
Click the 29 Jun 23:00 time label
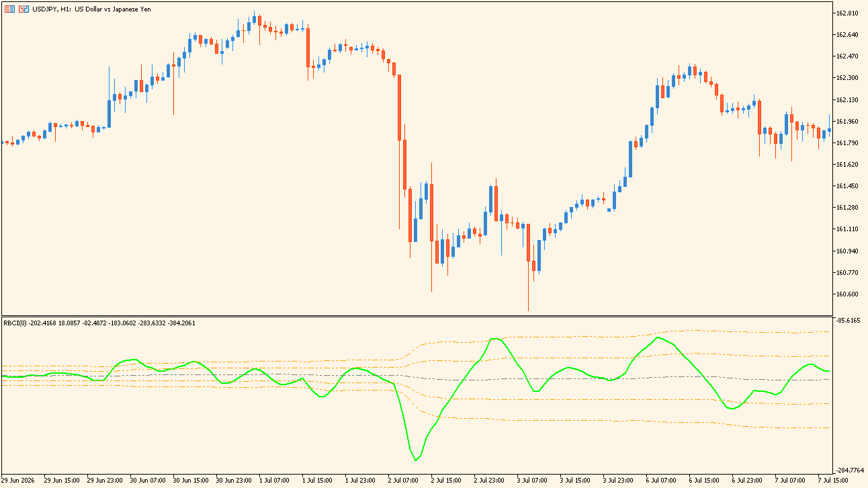click(x=105, y=481)
